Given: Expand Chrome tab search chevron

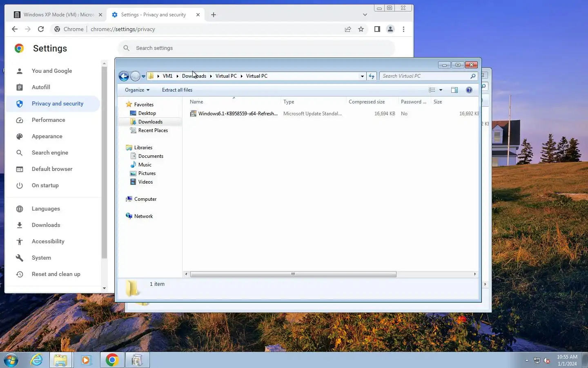Looking at the screenshot, I should click(x=365, y=15).
